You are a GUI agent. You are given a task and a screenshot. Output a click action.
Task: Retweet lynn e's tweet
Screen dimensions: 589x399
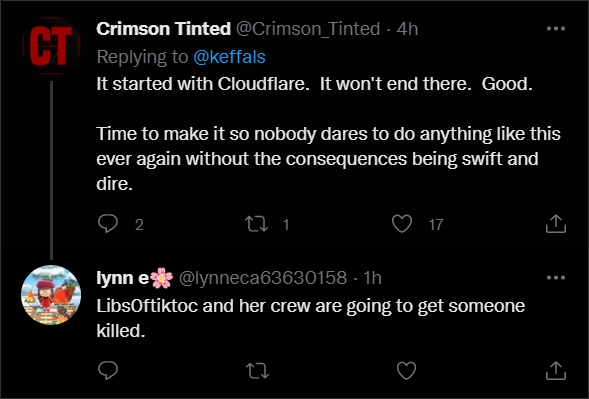[257, 370]
